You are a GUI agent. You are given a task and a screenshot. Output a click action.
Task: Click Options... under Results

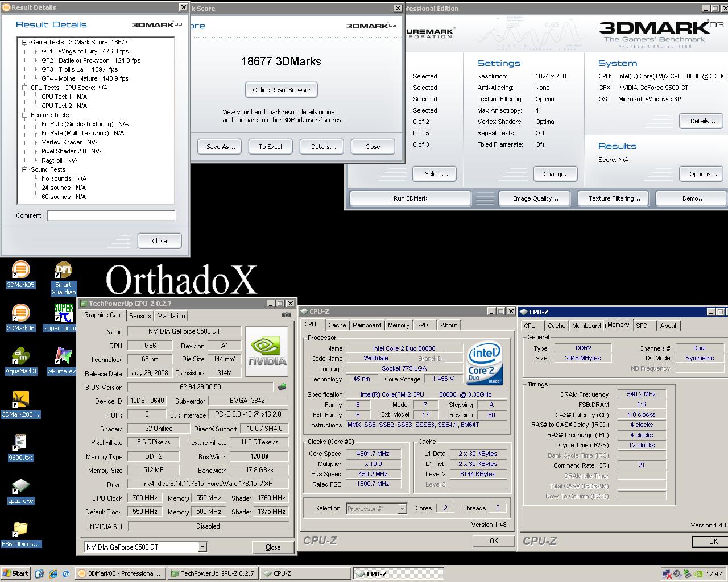point(702,174)
